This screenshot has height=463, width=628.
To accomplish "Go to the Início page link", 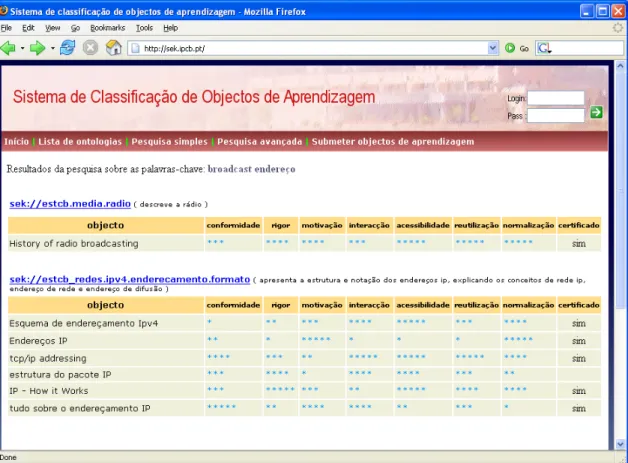I will point(16,141).
